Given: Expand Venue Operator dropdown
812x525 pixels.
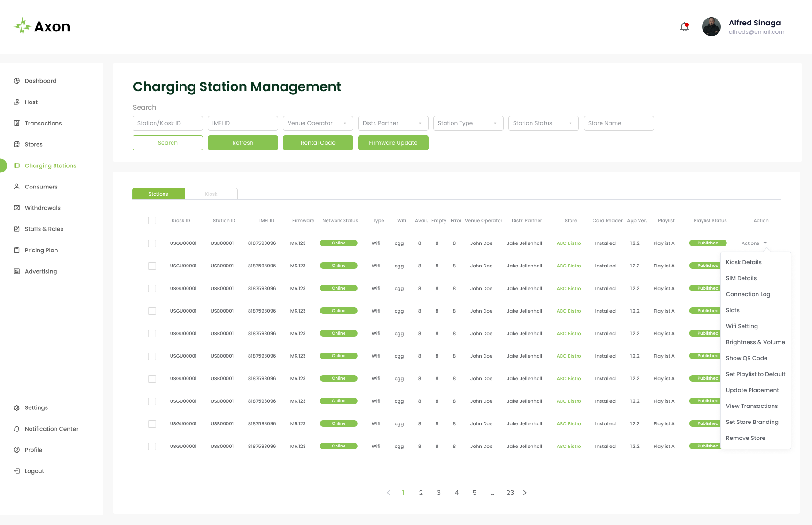Looking at the screenshot, I should 318,123.
